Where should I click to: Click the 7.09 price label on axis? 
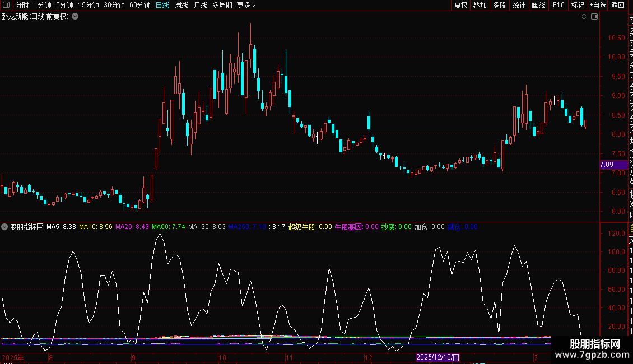pos(613,165)
